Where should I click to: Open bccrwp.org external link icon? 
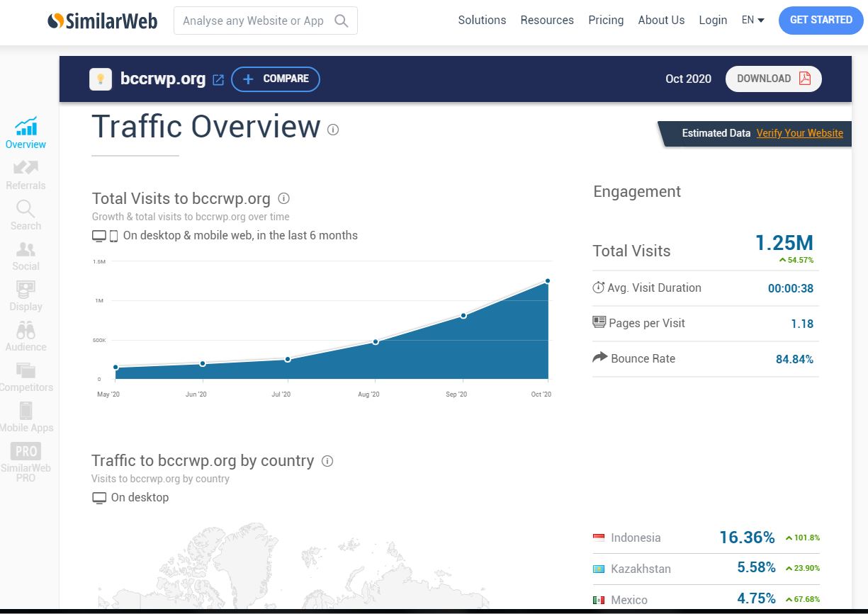(x=218, y=80)
